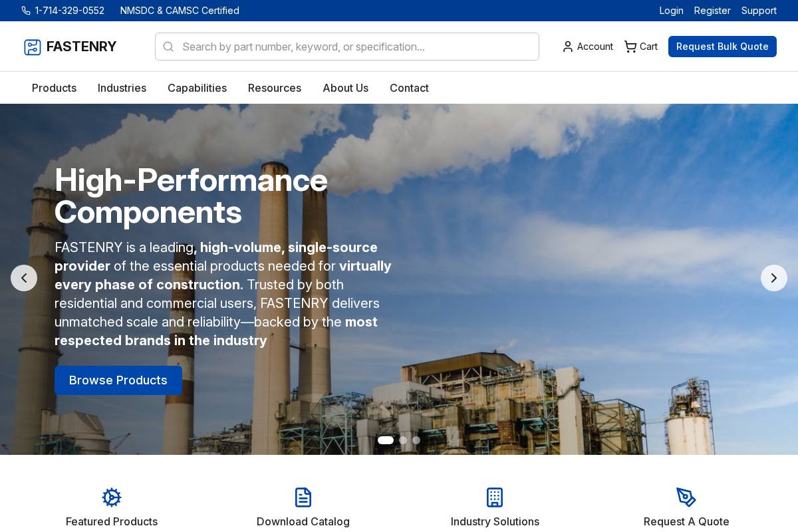This screenshot has height=532, width=798.
Task: Click the gear icon above Featured Products
Action: 112,497
